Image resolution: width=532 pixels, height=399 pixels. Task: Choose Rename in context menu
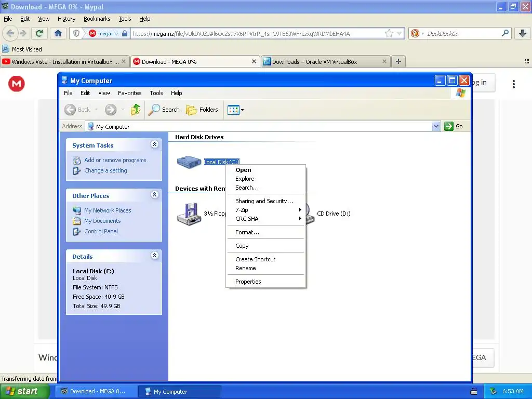click(265, 268)
